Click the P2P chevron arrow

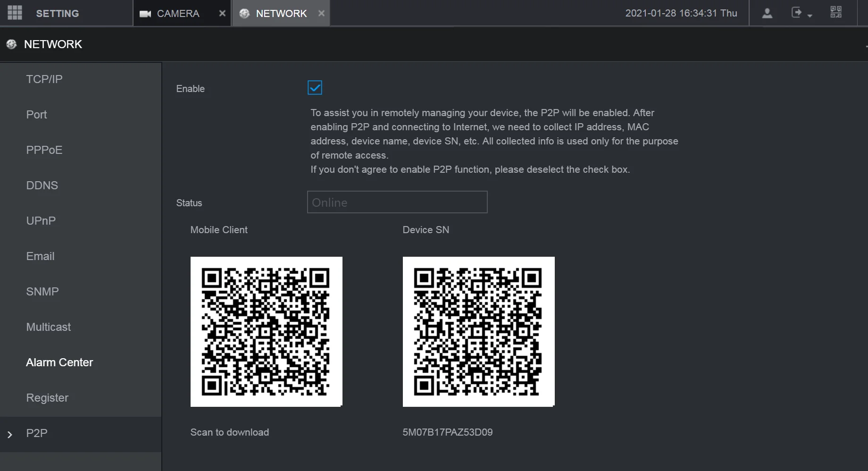coord(9,434)
